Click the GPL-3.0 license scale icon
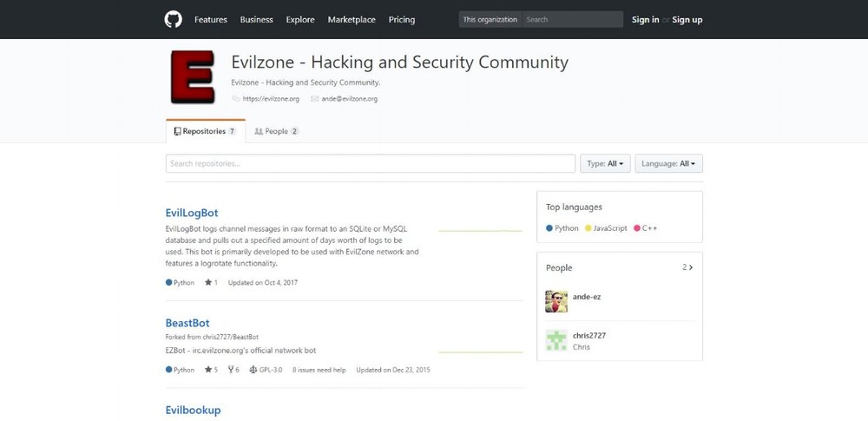This screenshot has width=868, height=421. pyautogui.click(x=253, y=370)
